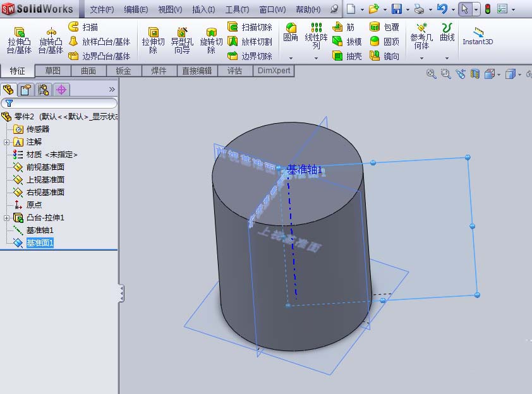The image size is (532, 394).
Task: Switch to the 曲面 surfaces tab
Action: pos(88,71)
